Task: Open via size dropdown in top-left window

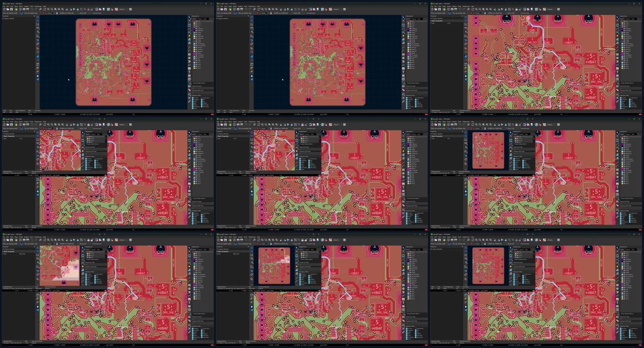Action: 32,13
